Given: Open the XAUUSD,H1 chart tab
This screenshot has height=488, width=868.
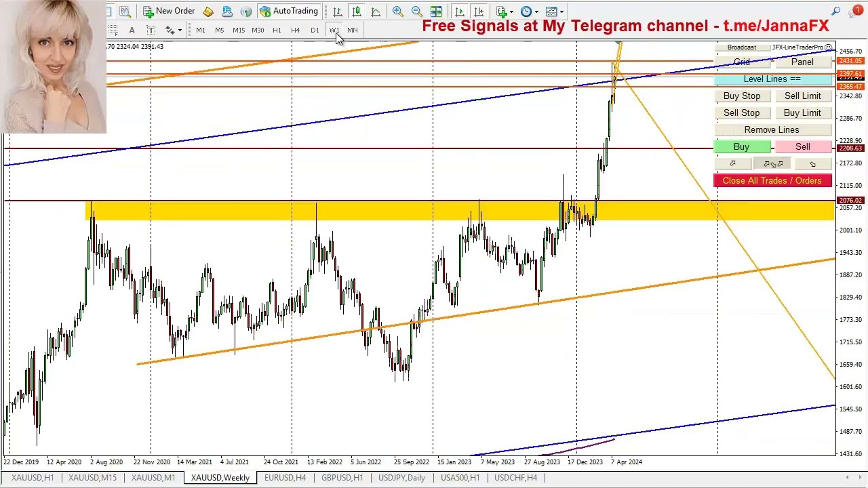Looking at the screenshot, I should click(x=33, y=478).
